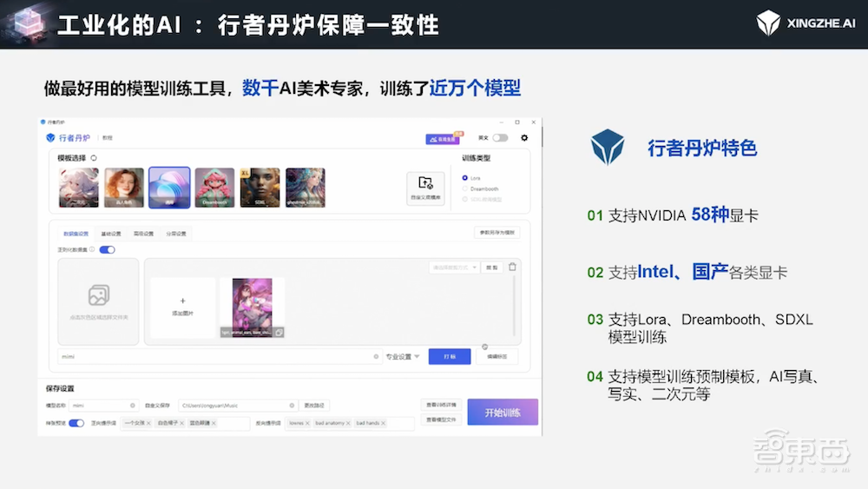Select the Dreambooth pink character template
Screen dimensions: 868x489
(x=214, y=188)
